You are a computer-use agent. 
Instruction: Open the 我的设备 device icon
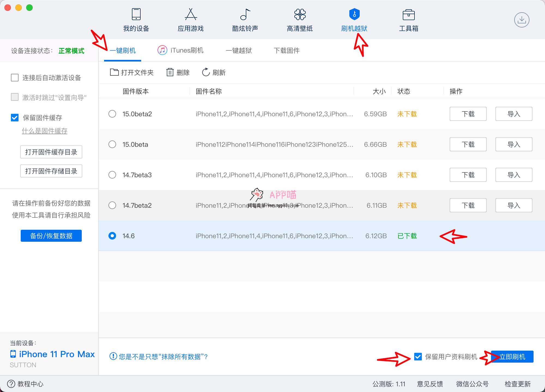136,14
